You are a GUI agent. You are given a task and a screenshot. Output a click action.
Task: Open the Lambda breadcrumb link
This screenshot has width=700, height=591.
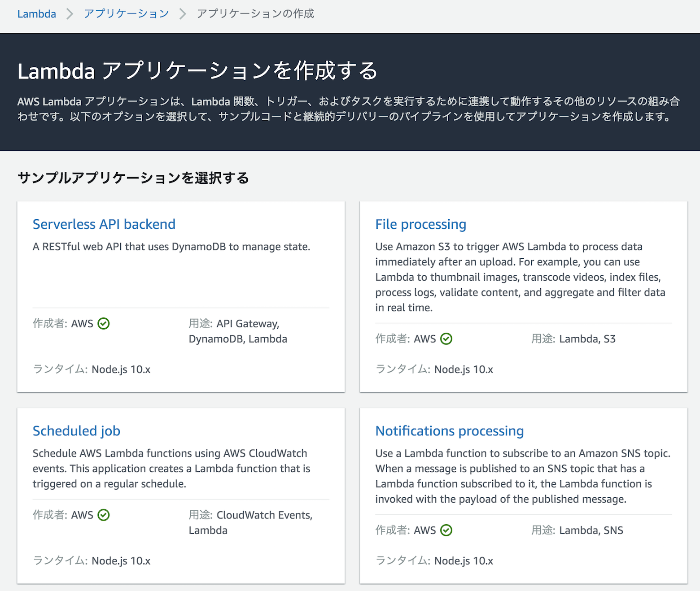click(37, 14)
